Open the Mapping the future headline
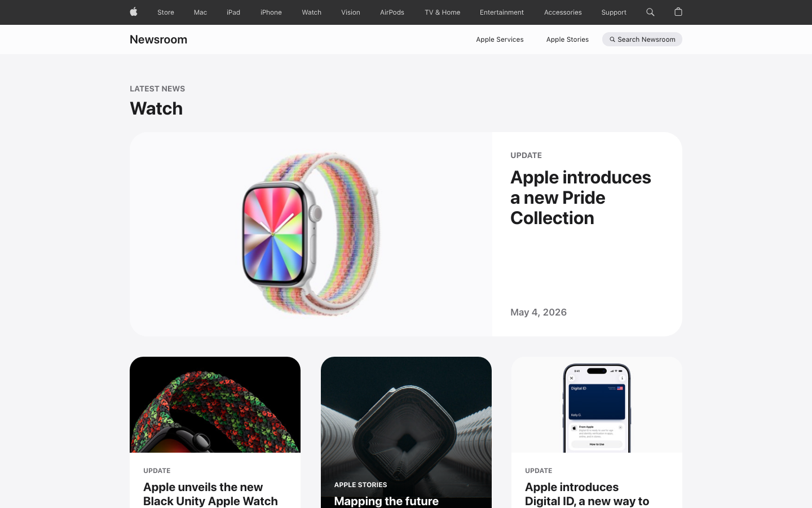This screenshot has height=508, width=812. coord(386,501)
